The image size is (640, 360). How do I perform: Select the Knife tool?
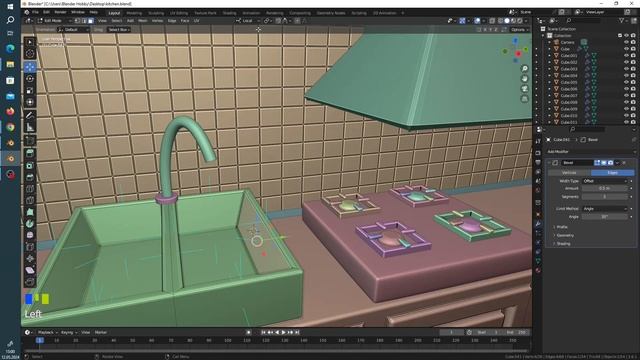tap(30, 200)
